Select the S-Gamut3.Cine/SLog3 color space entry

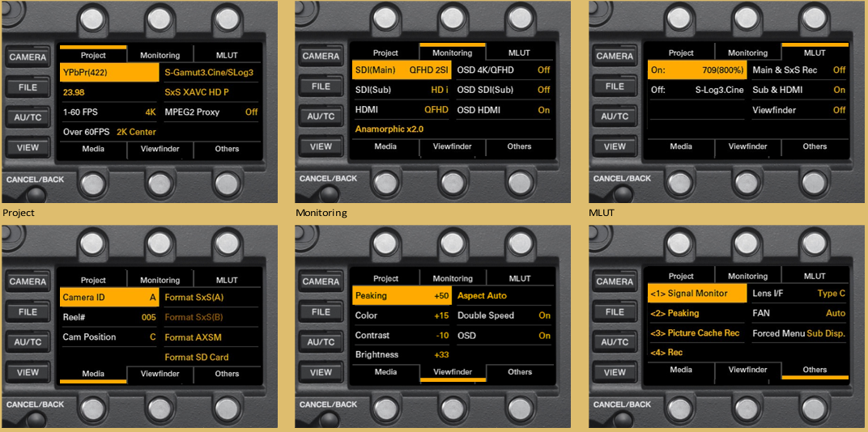point(209,73)
